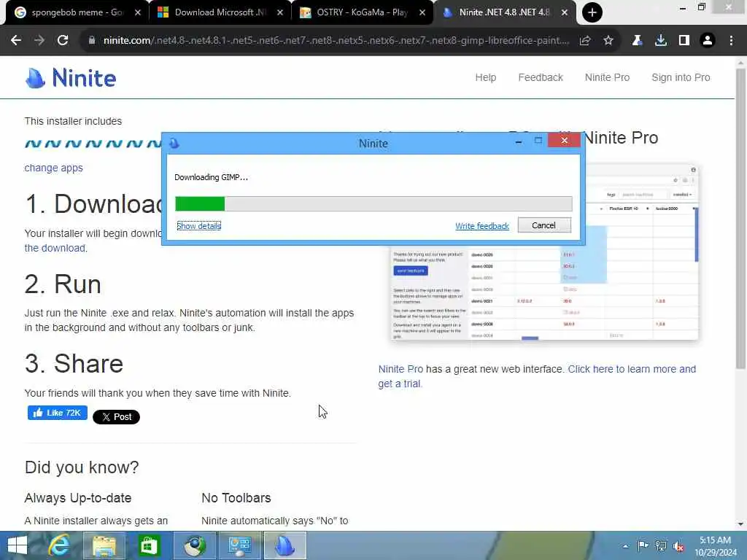Click the 'Always Up-to-date' heading
Image resolution: width=747 pixels, height=560 pixels.
[77, 498]
